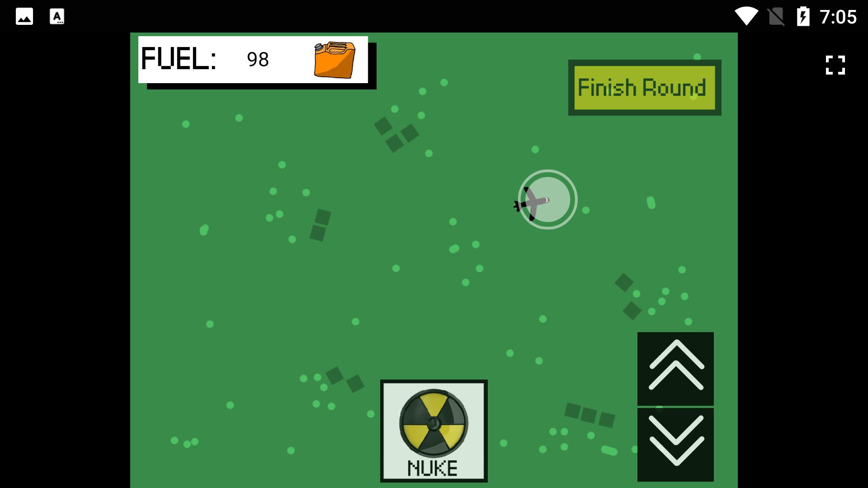Click the NUKE labeled button

434,429
